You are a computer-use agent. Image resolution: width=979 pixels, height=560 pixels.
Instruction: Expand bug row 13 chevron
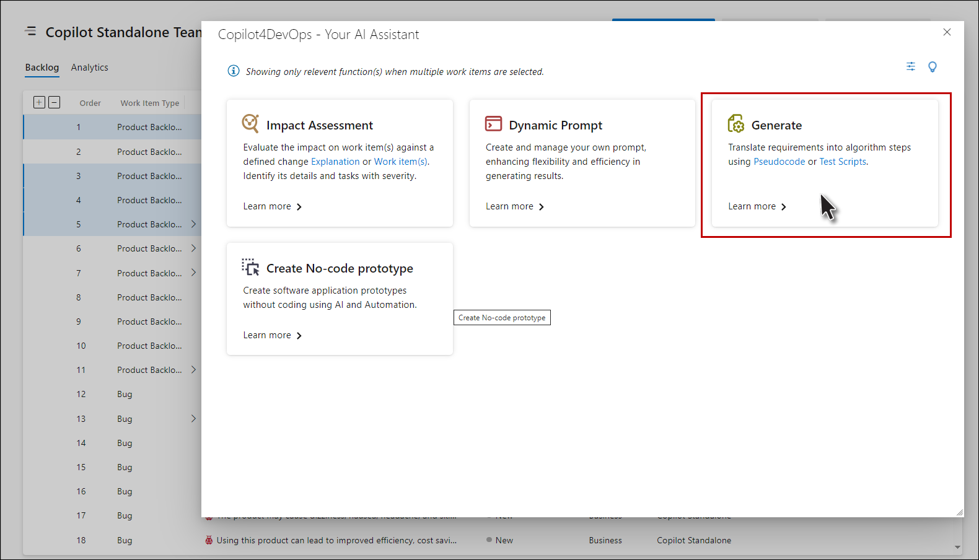(x=193, y=419)
